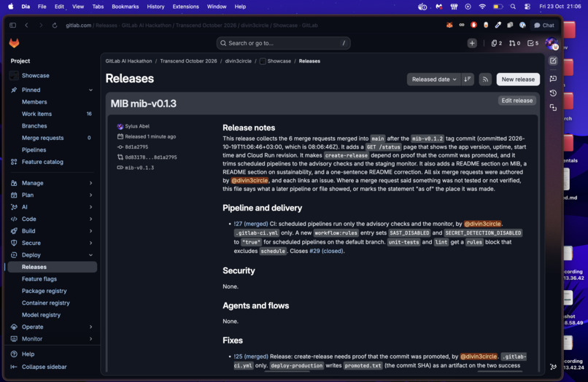588x382 pixels.
Task: Expand the Monitor section
Action: [x=90, y=339]
